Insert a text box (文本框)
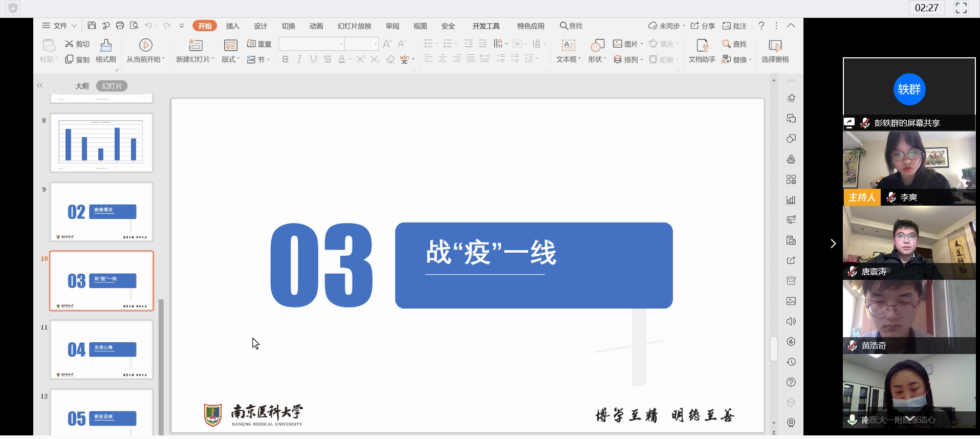Screen dimensions: 980x439 (x=568, y=46)
